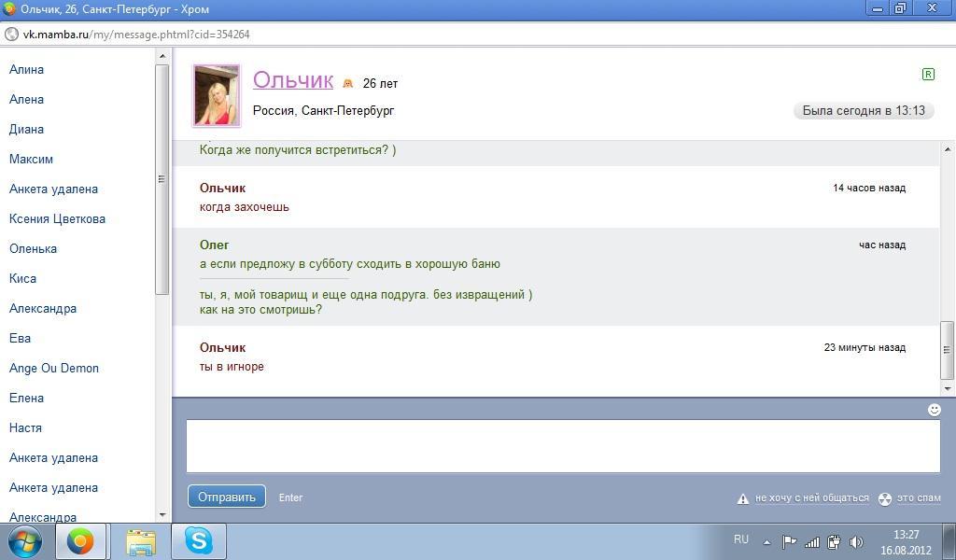Click the spam radiation icon
The image size is (956, 560).
(885, 498)
